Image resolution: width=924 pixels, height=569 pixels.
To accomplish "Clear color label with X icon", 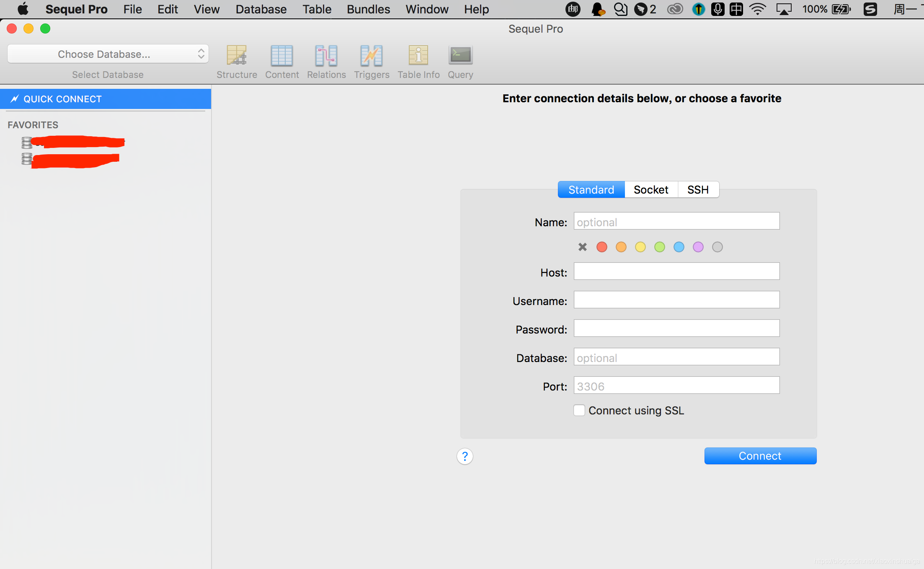I will click(x=582, y=247).
